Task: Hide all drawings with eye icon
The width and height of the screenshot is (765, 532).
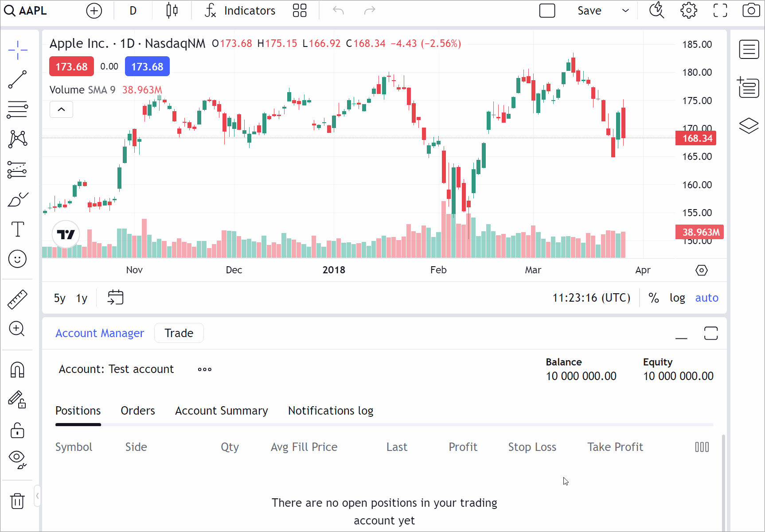Action: 17,459
